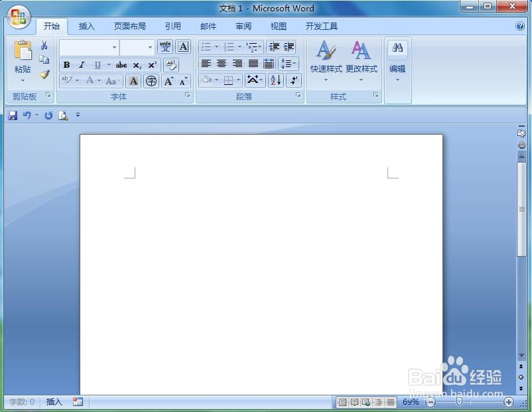Click the Decrease Indent icon

pyautogui.click(x=274, y=47)
